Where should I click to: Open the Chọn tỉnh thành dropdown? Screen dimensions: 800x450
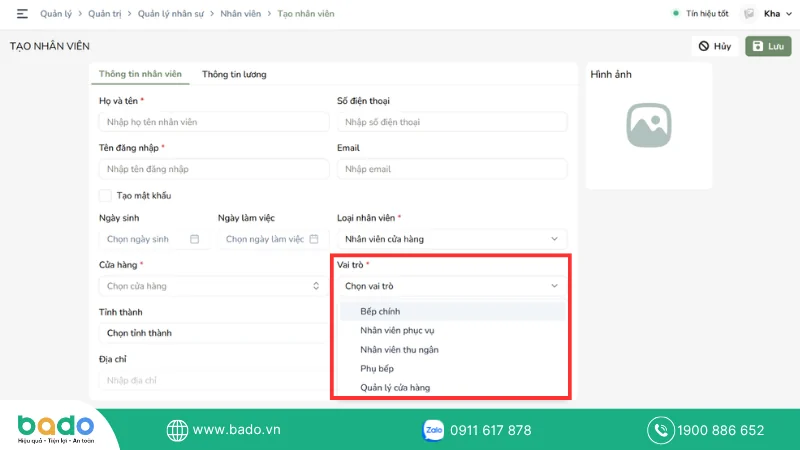[214, 333]
